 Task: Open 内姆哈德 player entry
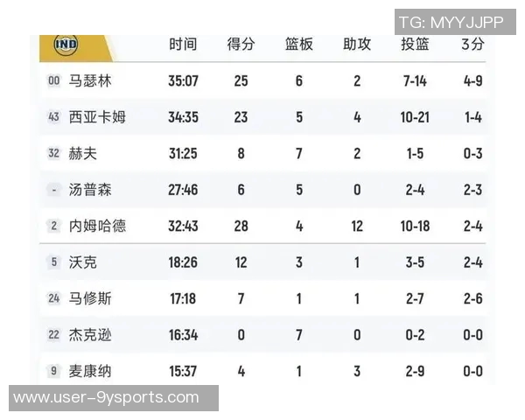click(97, 226)
